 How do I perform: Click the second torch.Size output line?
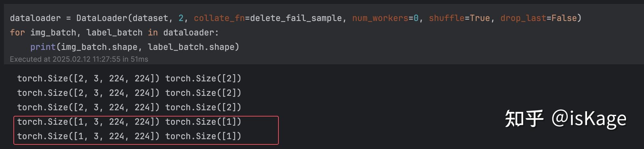point(129,93)
